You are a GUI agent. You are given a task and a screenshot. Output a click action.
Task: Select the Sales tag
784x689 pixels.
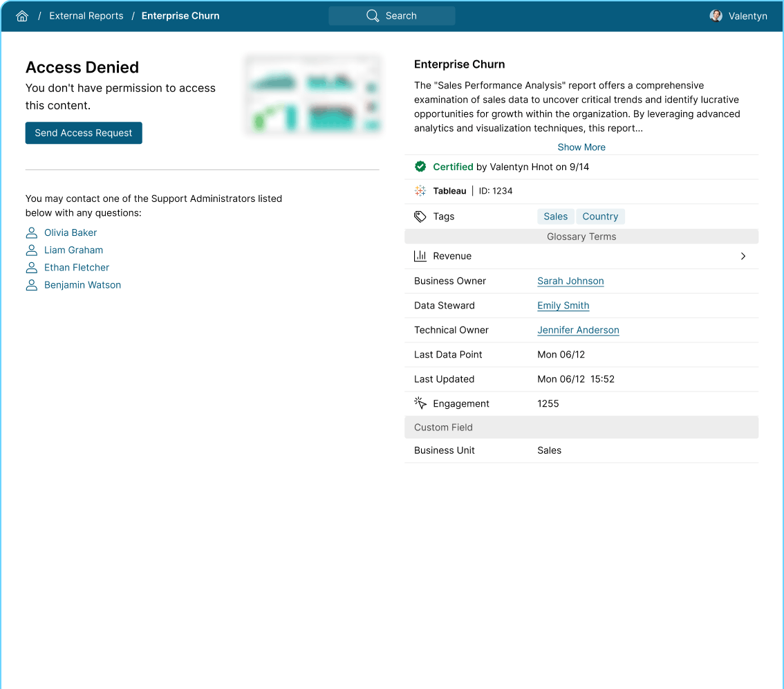click(555, 216)
